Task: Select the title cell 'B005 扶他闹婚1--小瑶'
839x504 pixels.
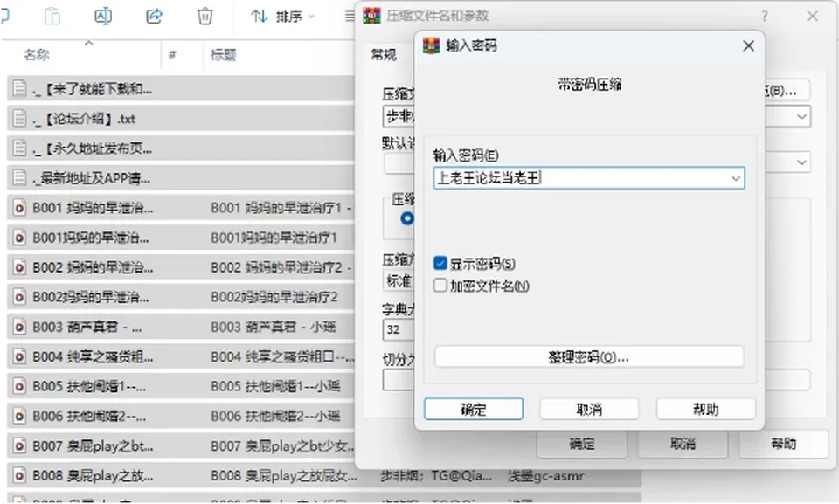Action: pos(275,386)
